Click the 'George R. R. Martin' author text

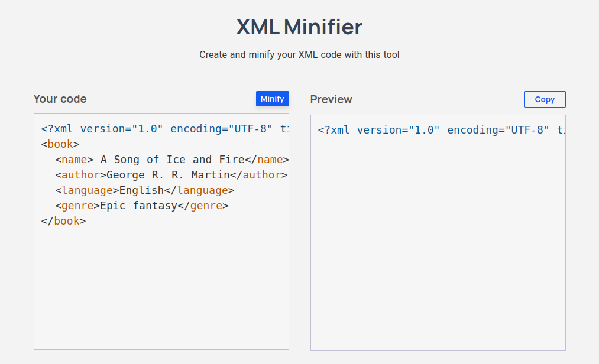click(x=167, y=175)
